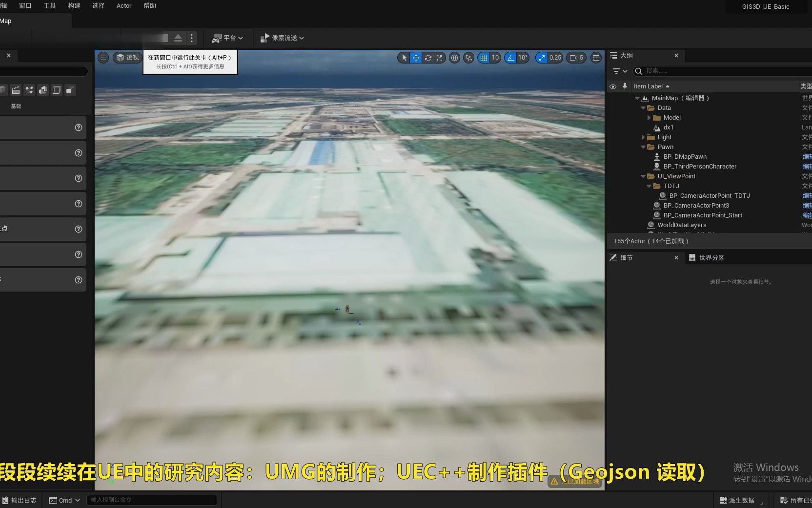Switch to the 世界分区 tab
812x508 pixels.
(x=711, y=257)
